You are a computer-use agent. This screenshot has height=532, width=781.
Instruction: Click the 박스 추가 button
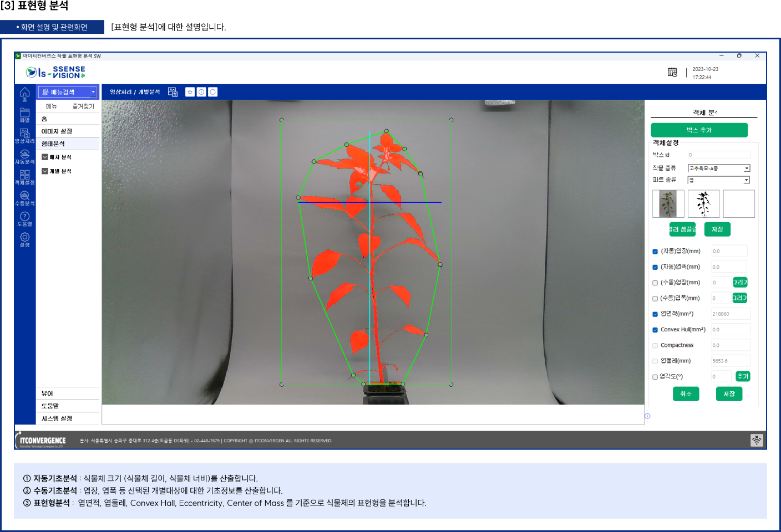pos(699,130)
